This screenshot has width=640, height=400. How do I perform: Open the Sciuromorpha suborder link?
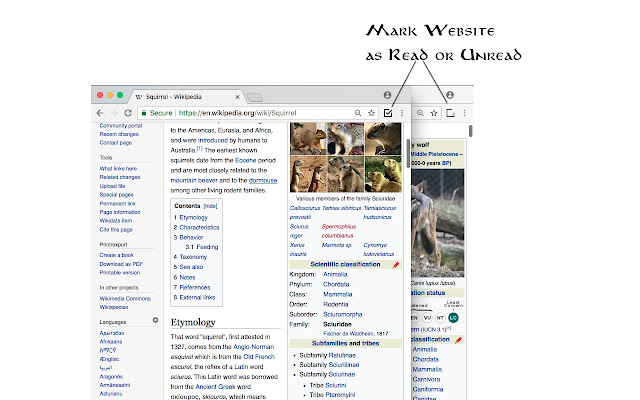pos(342,315)
